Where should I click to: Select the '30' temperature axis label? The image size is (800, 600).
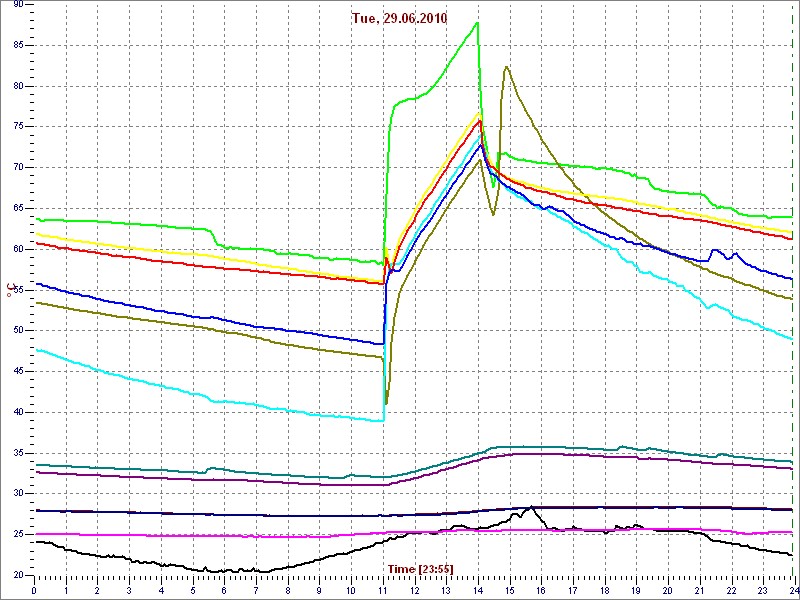(19, 494)
